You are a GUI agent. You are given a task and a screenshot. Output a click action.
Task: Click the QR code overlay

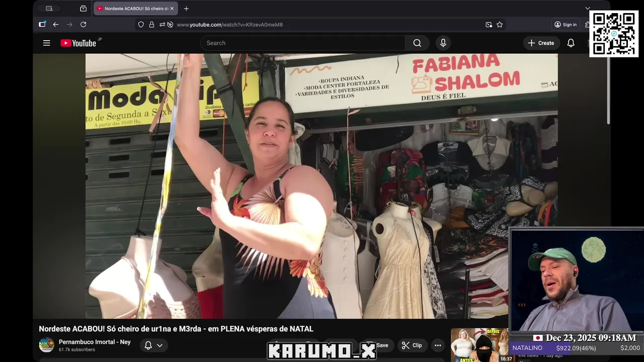coord(614,34)
